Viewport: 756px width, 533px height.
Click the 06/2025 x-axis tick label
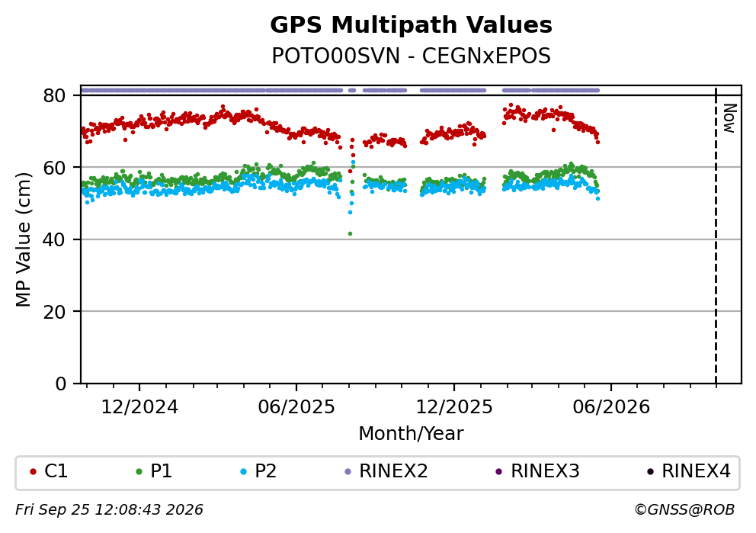click(x=296, y=408)
